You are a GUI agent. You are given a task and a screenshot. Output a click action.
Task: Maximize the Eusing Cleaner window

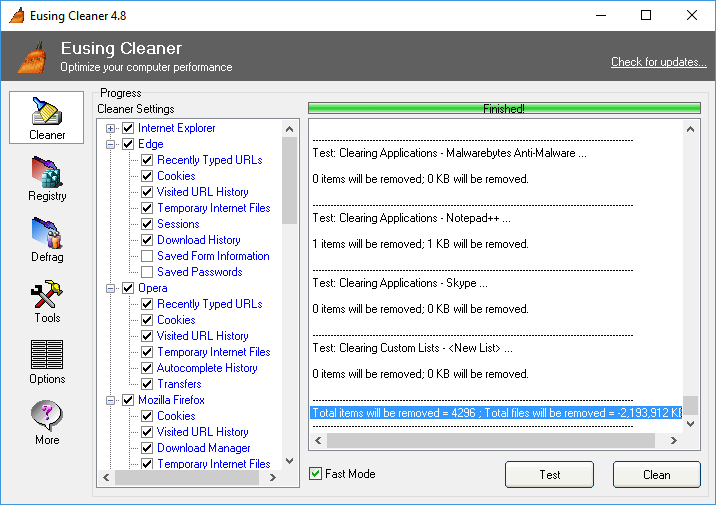click(x=646, y=16)
